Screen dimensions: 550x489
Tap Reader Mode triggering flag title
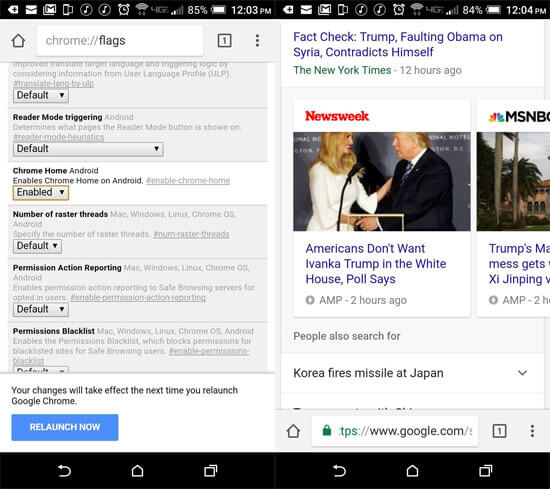(58, 117)
